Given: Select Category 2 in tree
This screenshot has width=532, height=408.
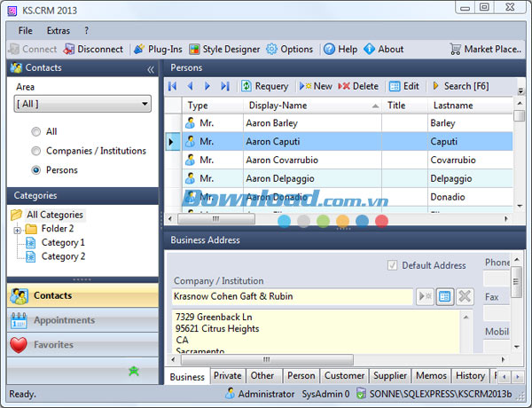Looking at the screenshot, I should point(63,256).
